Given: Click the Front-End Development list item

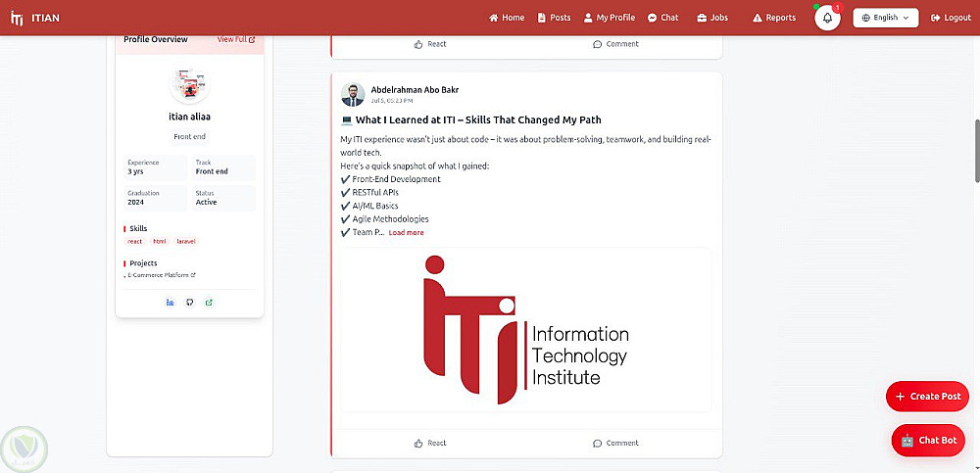Looking at the screenshot, I should click(391, 179).
